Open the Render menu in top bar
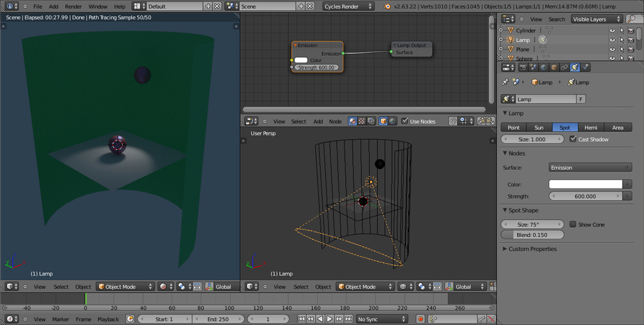This screenshot has height=325, width=644. coord(73,6)
